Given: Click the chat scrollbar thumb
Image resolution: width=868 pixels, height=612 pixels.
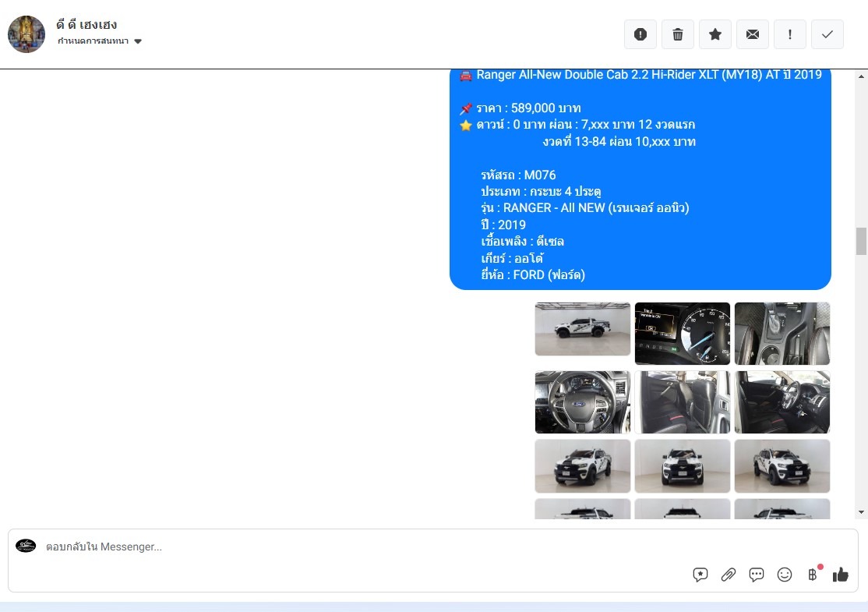Looking at the screenshot, I should click(861, 241).
